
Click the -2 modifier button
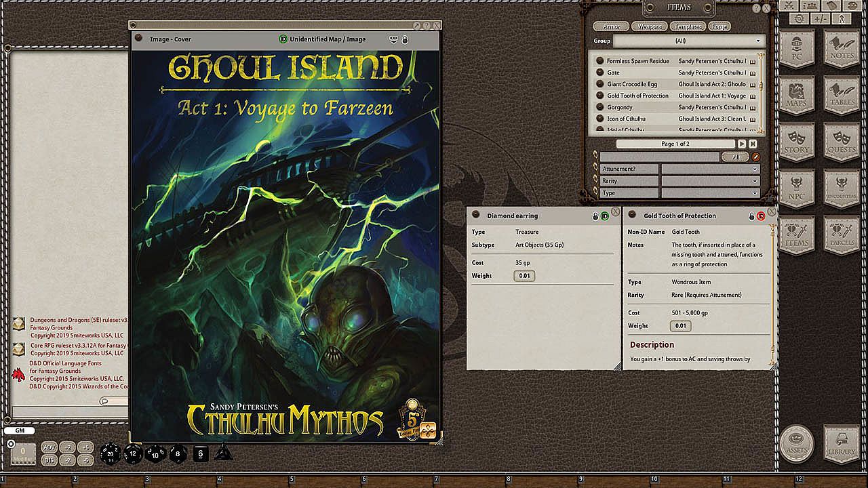point(68,460)
